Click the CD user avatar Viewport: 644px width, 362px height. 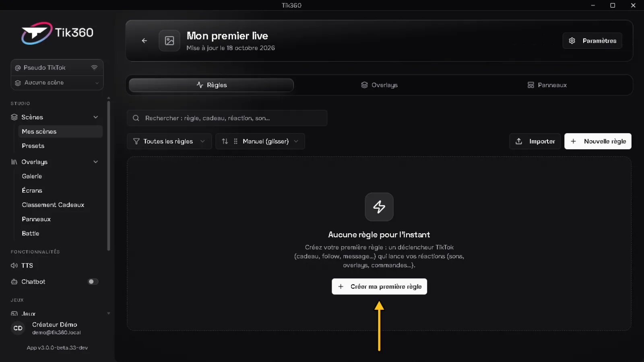pyautogui.click(x=18, y=328)
